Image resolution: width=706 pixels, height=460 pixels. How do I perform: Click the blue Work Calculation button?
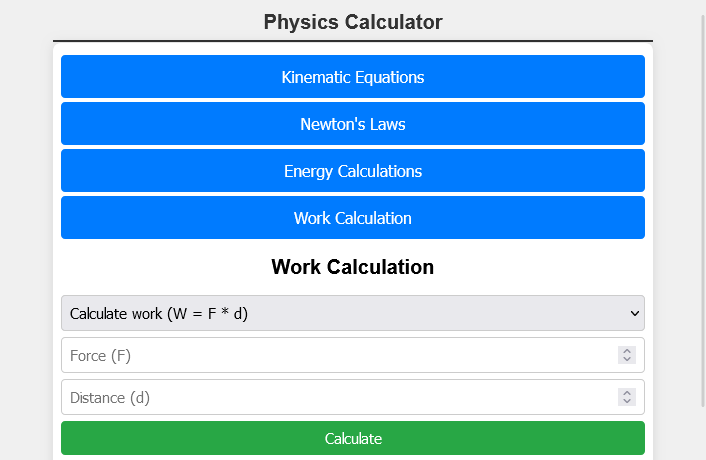pos(352,218)
